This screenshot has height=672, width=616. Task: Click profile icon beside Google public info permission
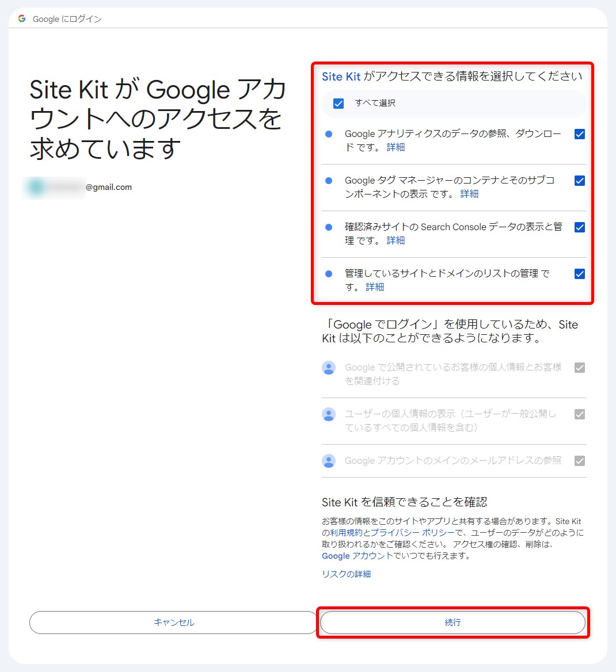pos(329,368)
